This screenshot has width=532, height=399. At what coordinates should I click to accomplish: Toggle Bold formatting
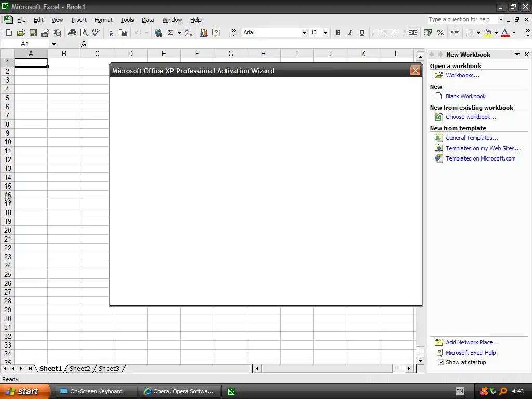tap(338, 33)
